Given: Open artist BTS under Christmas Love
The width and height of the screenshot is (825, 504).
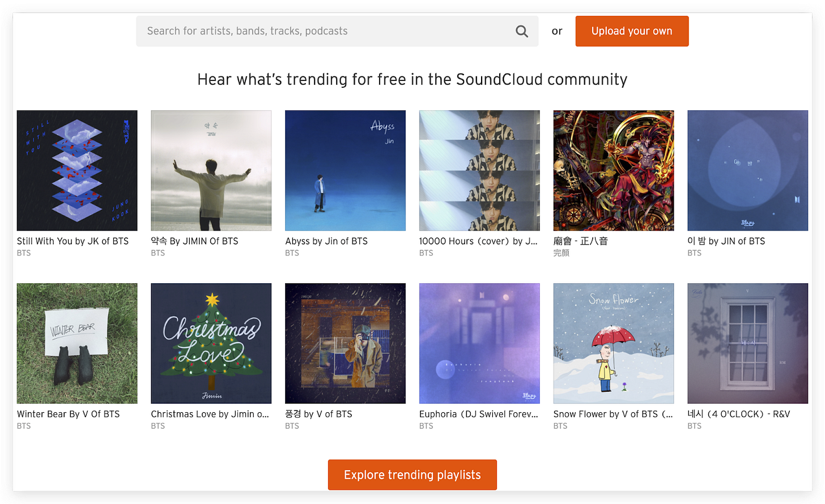Looking at the screenshot, I should pyautogui.click(x=158, y=426).
